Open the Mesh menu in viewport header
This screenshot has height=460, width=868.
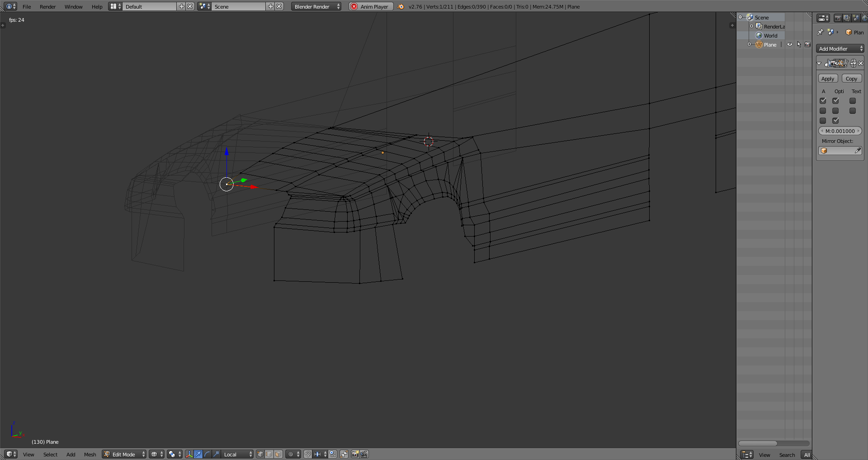tap(90, 454)
